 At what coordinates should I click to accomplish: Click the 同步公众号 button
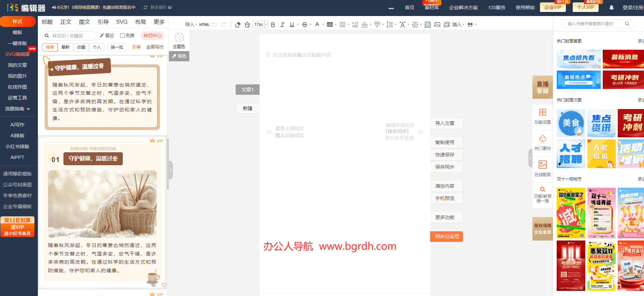tap(447, 236)
